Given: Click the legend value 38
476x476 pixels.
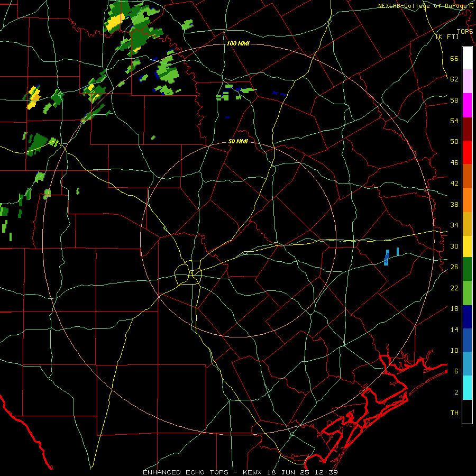Looking at the screenshot, I should (x=454, y=204).
